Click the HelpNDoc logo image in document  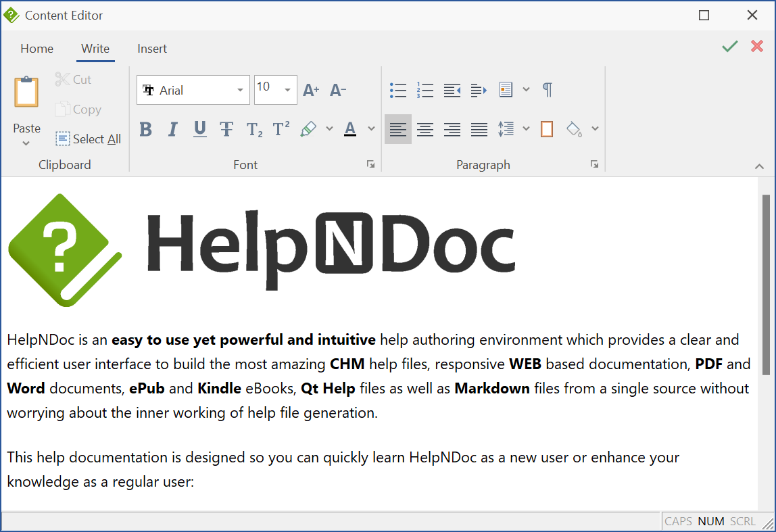tap(262, 250)
